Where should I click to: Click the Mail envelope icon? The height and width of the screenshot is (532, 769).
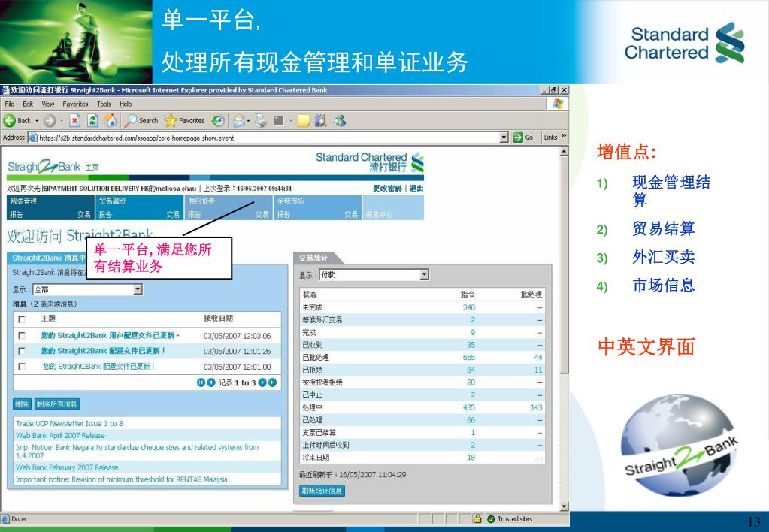(239, 121)
